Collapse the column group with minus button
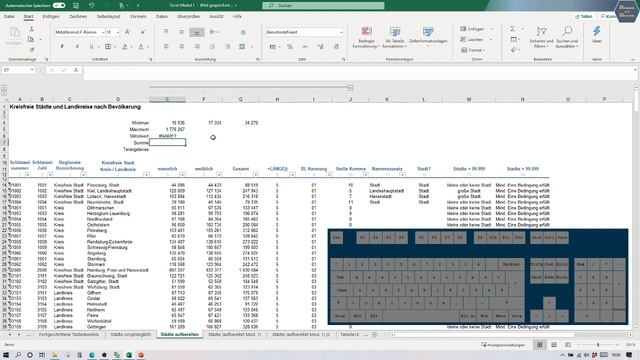This screenshot has width=640, height=360. tap(350, 88)
